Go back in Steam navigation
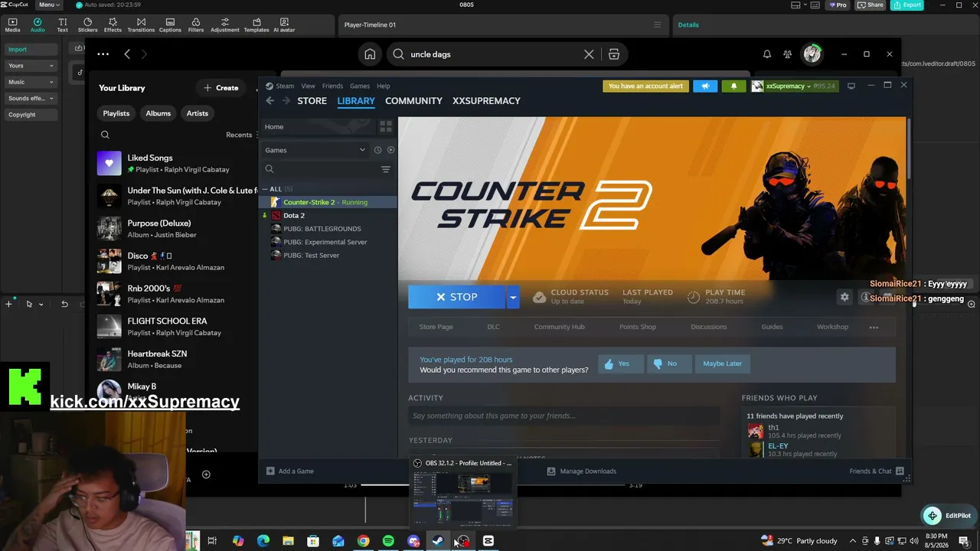 coord(269,101)
